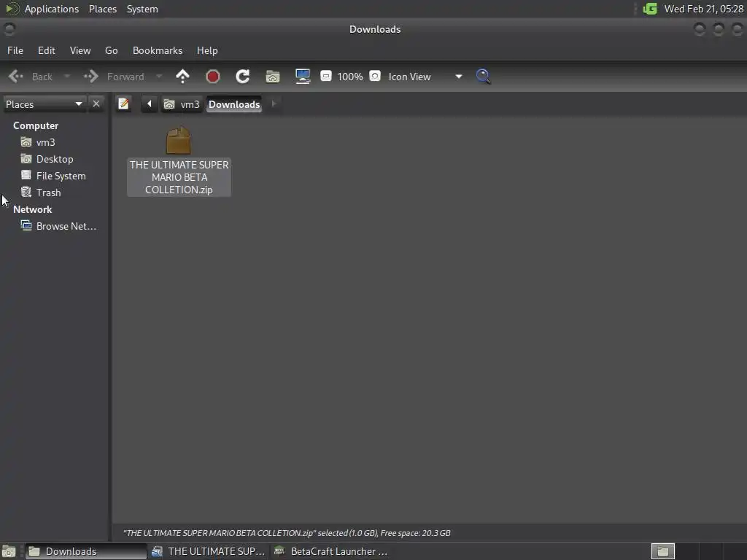Image resolution: width=747 pixels, height=560 pixels.
Task: Open the Places panel menu
Action: tap(103, 9)
